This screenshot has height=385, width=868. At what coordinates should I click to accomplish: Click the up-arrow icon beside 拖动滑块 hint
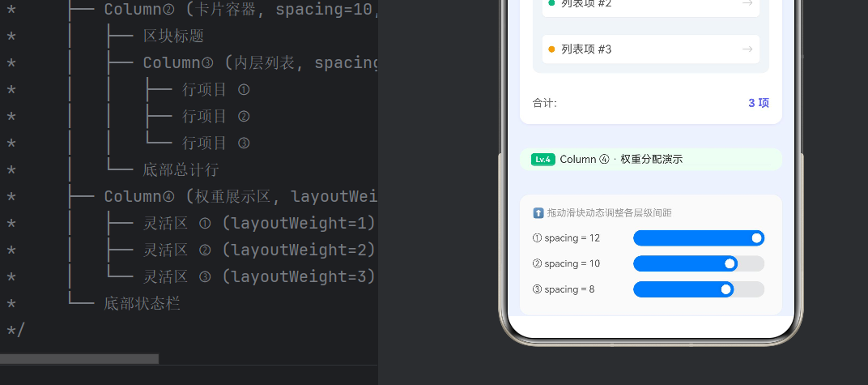coord(538,212)
